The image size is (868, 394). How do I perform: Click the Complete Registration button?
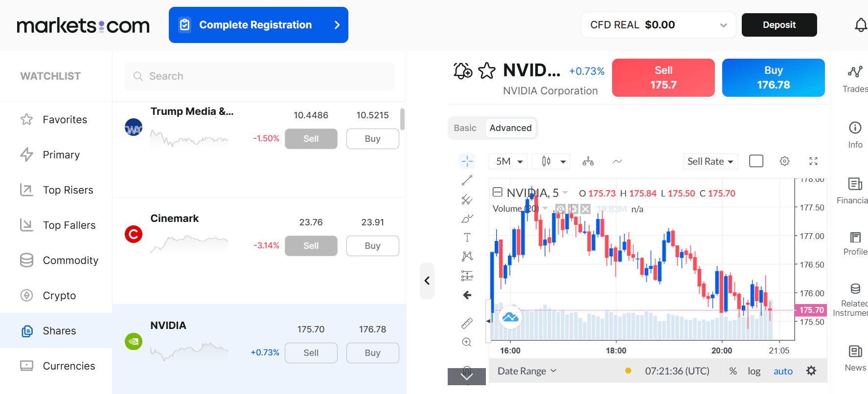point(258,24)
